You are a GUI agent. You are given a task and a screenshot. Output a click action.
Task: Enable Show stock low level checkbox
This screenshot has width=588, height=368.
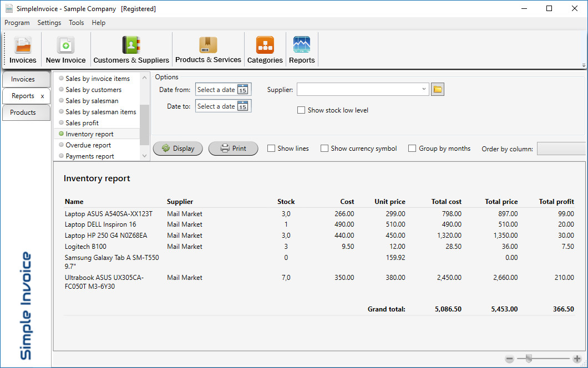[x=301, y=110]
